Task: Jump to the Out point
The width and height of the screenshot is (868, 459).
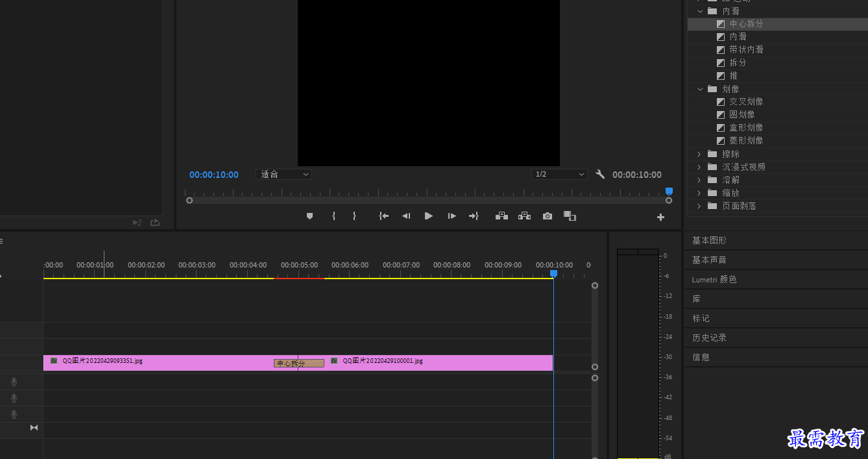Action: point(474,216)
